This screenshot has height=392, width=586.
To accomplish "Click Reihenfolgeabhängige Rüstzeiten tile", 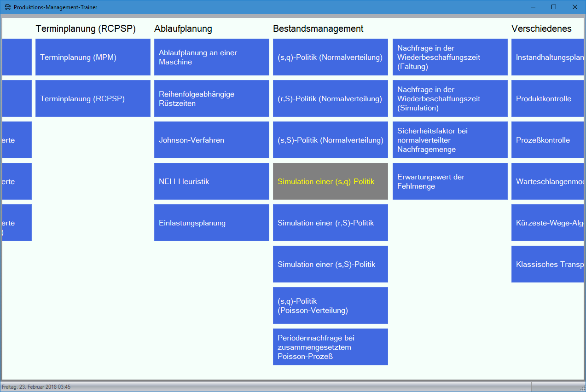I will 211,98.
